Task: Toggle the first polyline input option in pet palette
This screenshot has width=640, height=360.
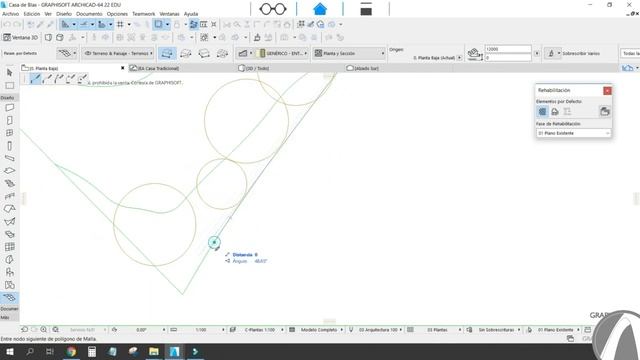Action: (36, 78)
